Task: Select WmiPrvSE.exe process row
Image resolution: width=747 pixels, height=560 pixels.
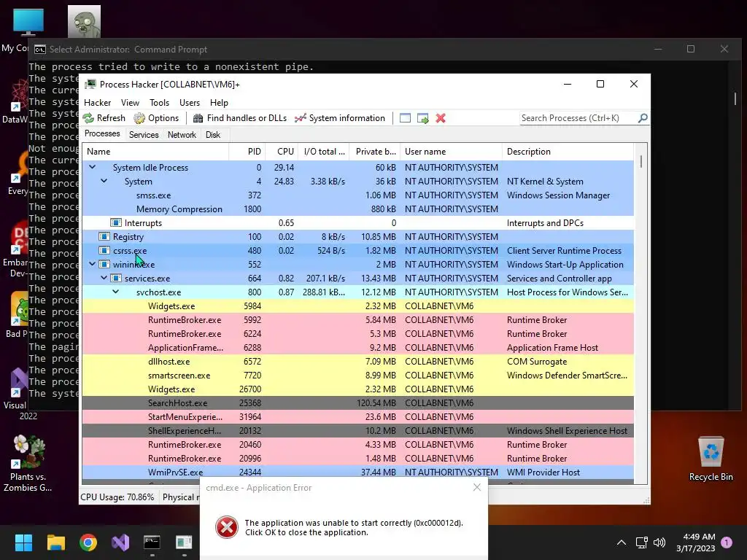Action: [x=357, y=472]
